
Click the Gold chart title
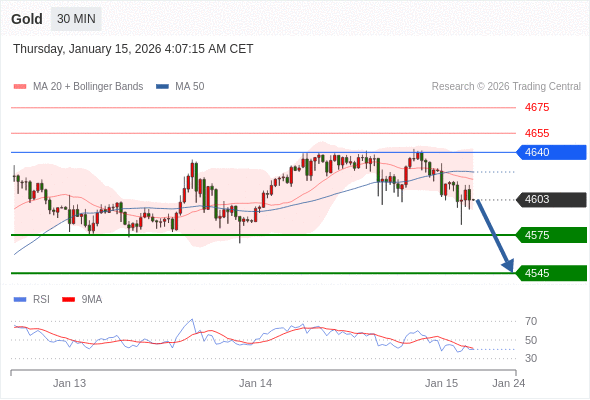27,19
